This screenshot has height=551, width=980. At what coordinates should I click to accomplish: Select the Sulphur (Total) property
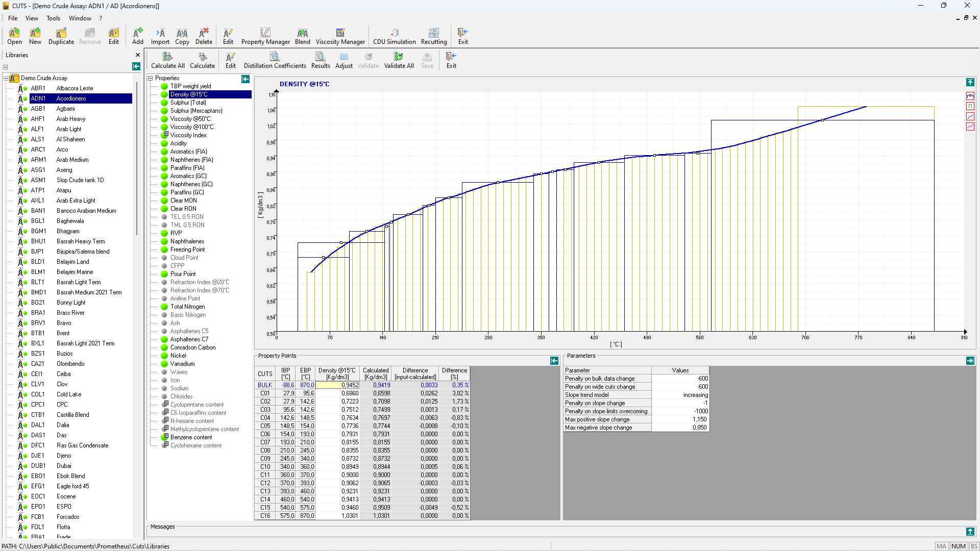pos(188,103)
